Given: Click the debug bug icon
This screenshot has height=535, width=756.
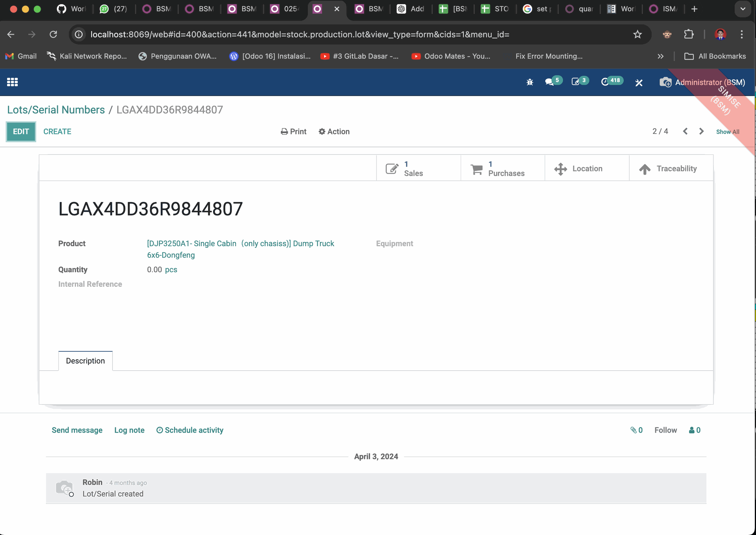Looking at the screenshot, I should pyautogui.click(x=530, y=82).
